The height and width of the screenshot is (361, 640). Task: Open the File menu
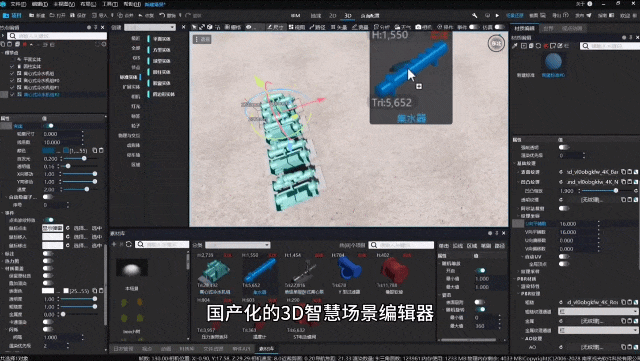click(x=18, y=4)
